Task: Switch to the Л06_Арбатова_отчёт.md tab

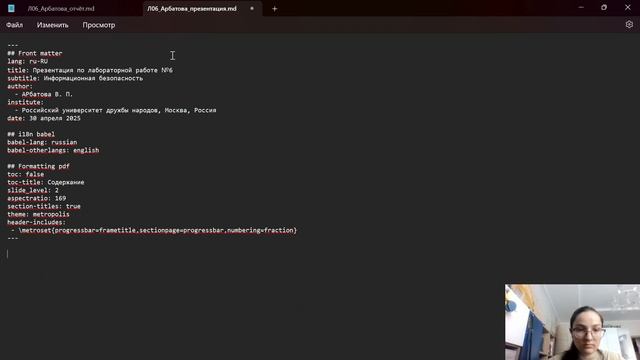Action: point(61,9)
